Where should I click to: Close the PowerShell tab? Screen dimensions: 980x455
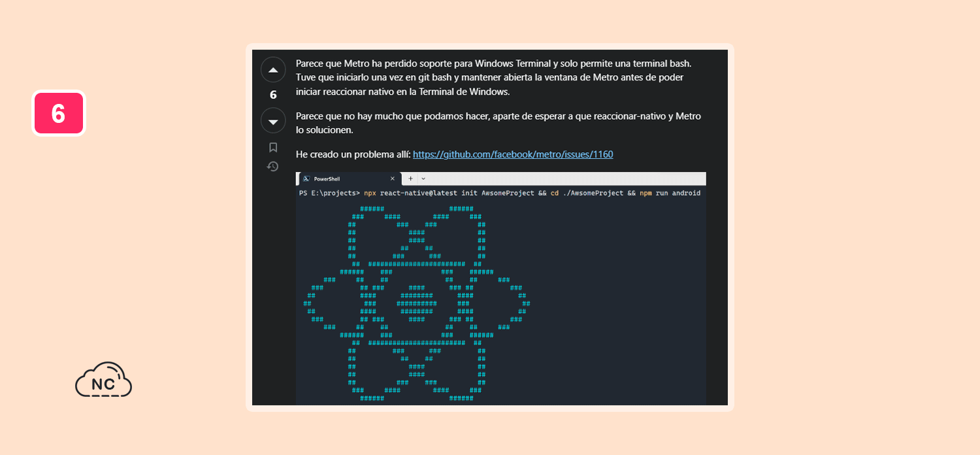[393, 178]
